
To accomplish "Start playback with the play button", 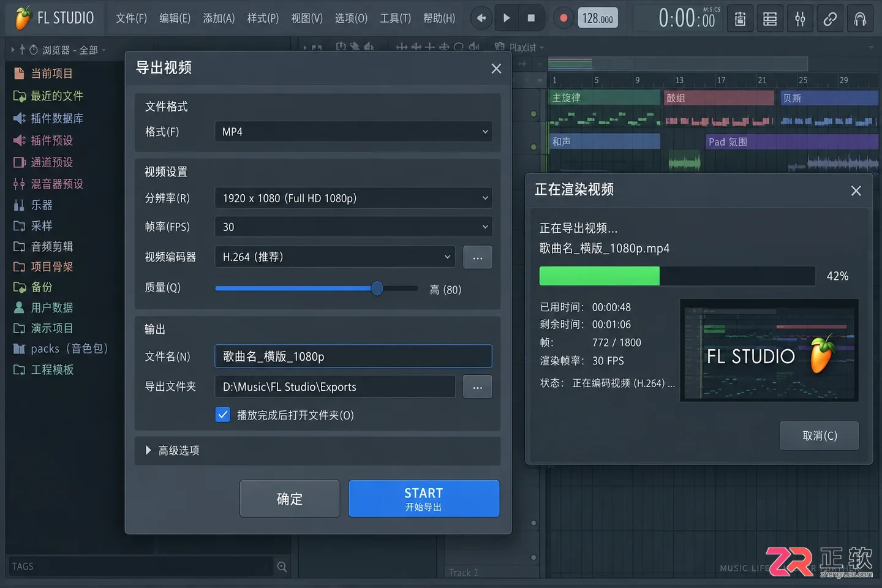I will [x=507, y=18].
